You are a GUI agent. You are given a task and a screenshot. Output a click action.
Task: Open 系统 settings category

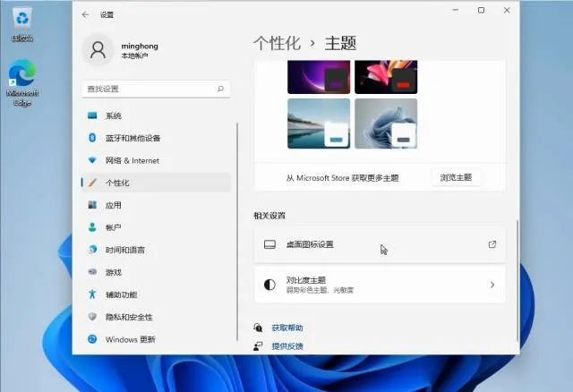click(x=157, y=115)
